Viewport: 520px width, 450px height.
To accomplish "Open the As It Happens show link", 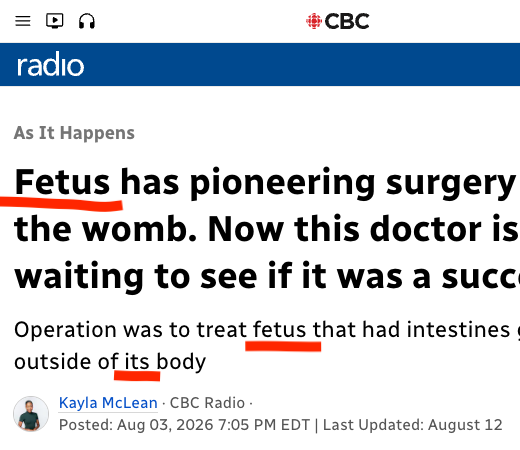I will coord(74,133).
